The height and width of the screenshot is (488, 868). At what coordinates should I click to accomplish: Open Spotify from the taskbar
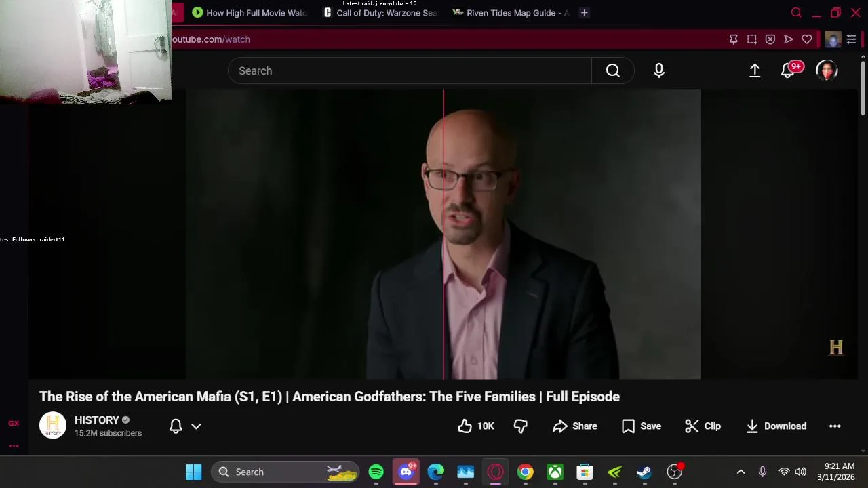(x=376, y=472)
